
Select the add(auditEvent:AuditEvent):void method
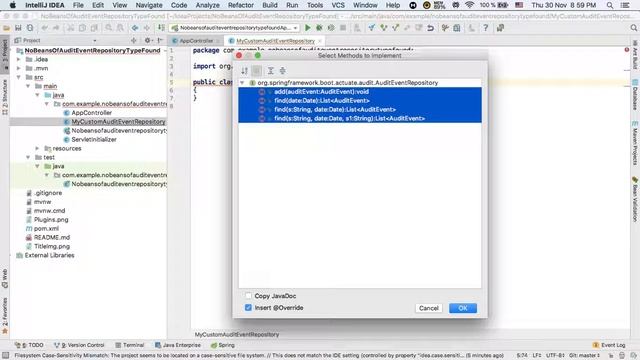pyautogui.click(x=360, y=91)
